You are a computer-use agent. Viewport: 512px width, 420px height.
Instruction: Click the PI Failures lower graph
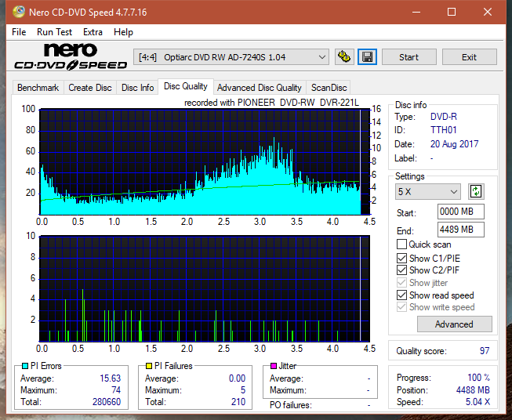[205, 288]
